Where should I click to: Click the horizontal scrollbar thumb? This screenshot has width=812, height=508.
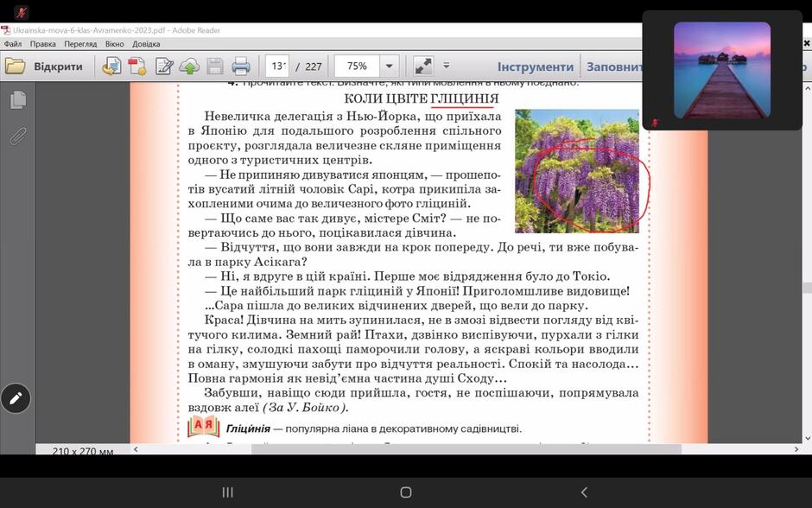[x=466, y=449]
